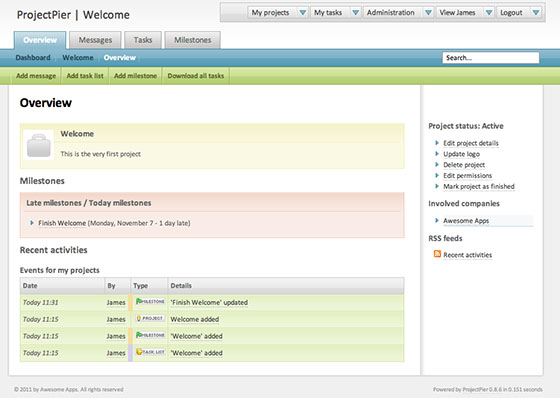The width and height of the screenshot is (560, 398).
Task: Click the Logout menu item
Action: coord(511,13)
